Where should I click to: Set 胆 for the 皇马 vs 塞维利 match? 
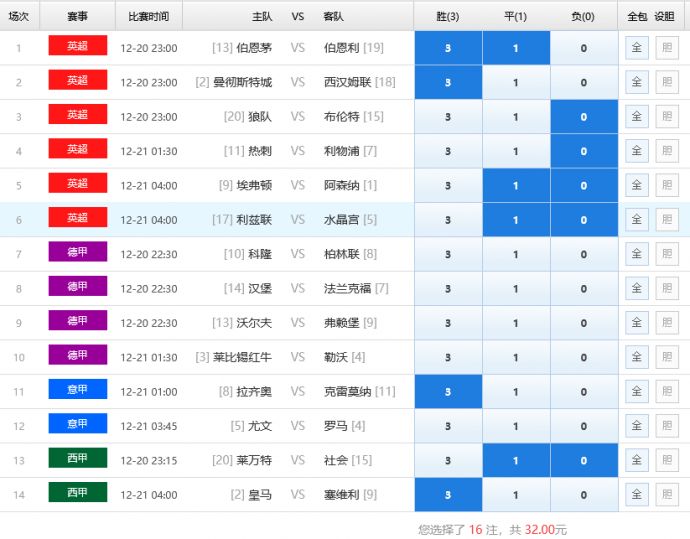point(666,494)
